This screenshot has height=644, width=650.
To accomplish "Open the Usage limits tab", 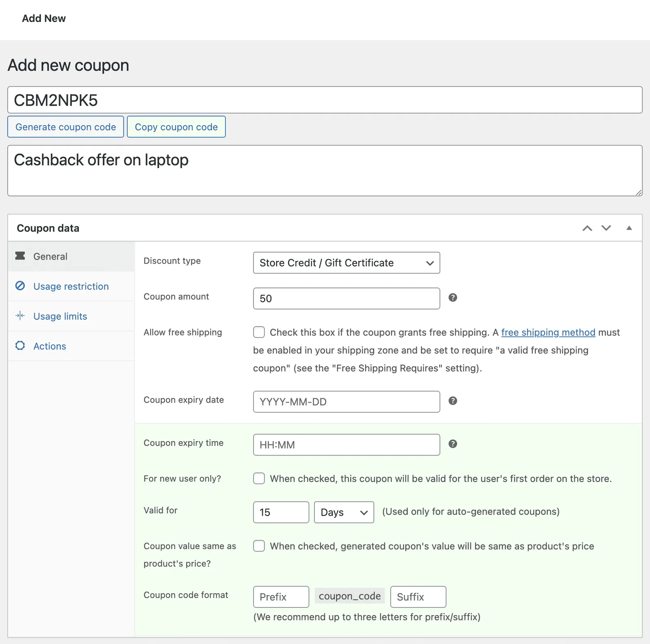I will click(71, 316).
